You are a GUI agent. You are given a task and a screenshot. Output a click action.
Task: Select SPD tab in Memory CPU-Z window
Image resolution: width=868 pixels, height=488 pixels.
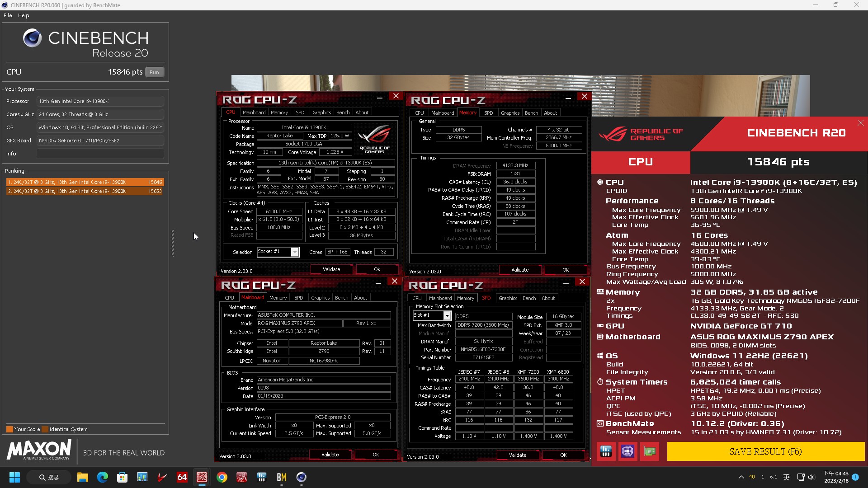pyautogui.click(x=489, y=113)
